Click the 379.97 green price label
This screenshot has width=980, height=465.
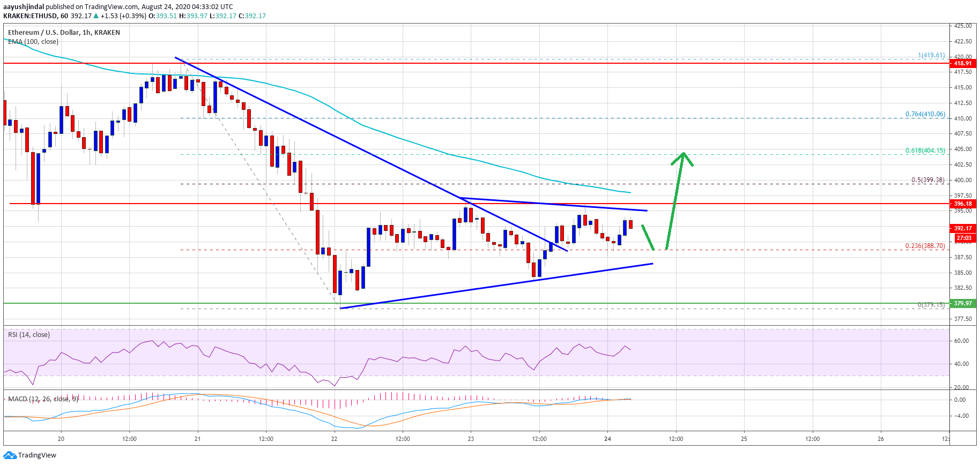(963, 303)
